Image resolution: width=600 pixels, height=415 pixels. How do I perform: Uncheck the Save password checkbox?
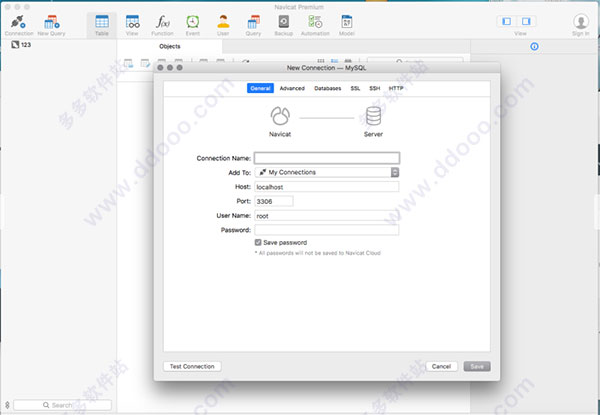[x=258, y=242]
